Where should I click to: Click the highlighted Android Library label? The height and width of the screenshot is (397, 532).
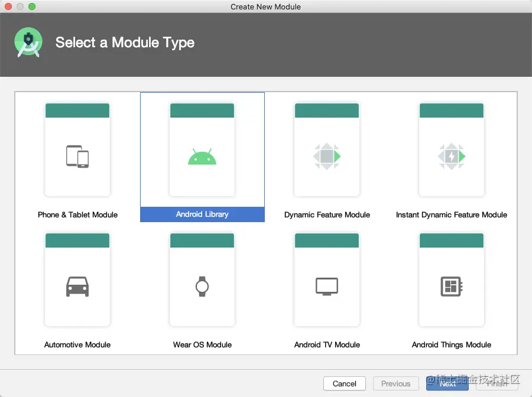coord(202,214)
